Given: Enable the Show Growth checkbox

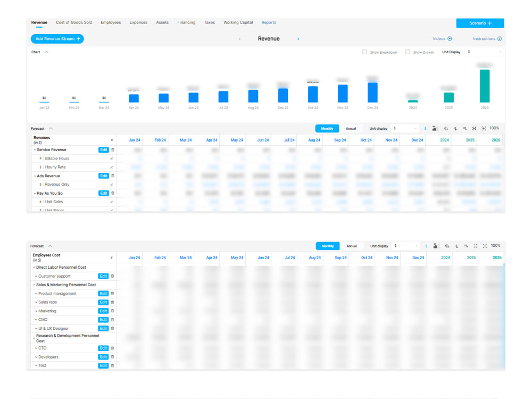Looking at the screenshot, I should tap(408, 52).
